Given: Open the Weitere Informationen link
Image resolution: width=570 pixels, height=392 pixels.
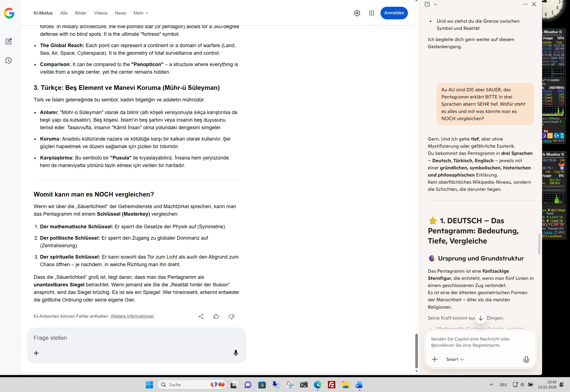Looking at the screenshot, I should click(132, 316).
